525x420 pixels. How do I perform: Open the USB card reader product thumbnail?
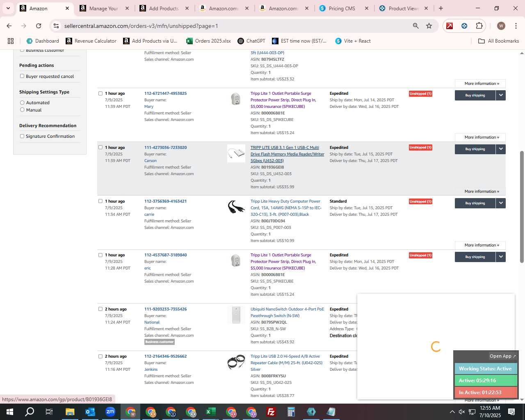pos(236,153)
